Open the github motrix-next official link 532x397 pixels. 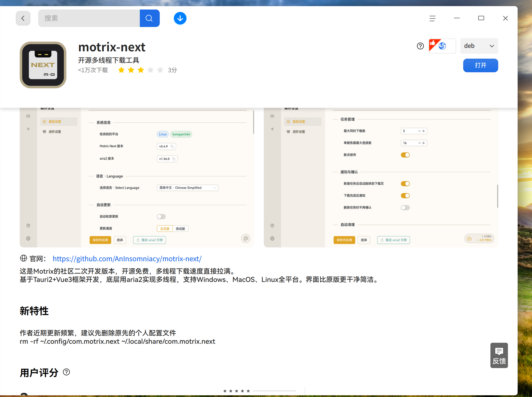127,259
